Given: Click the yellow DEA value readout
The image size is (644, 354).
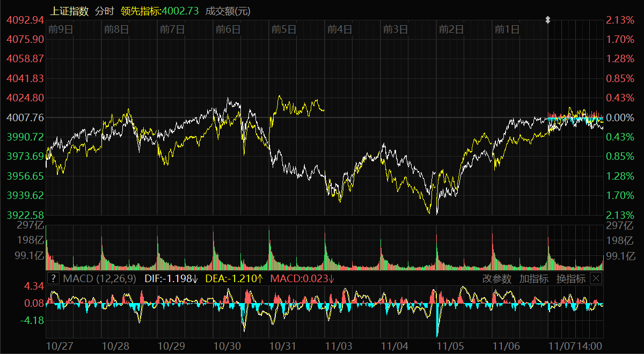Looking at the screenshot, I should point(234,278).
